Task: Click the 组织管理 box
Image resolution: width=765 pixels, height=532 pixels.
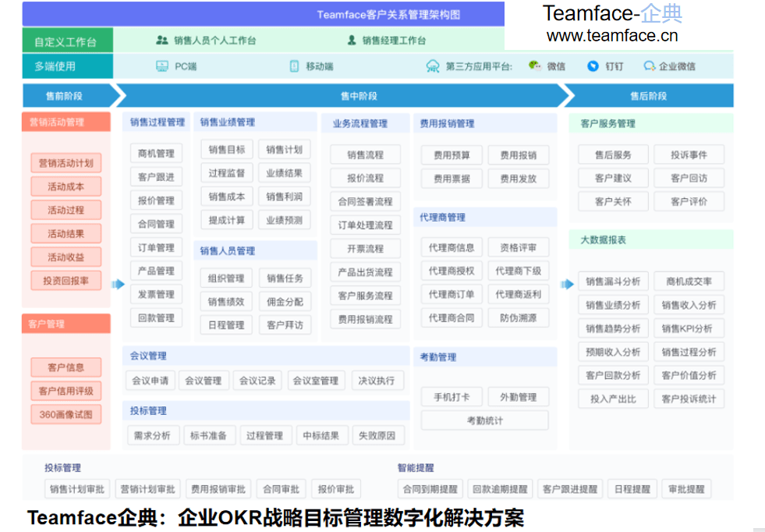Action: [226, 278]
